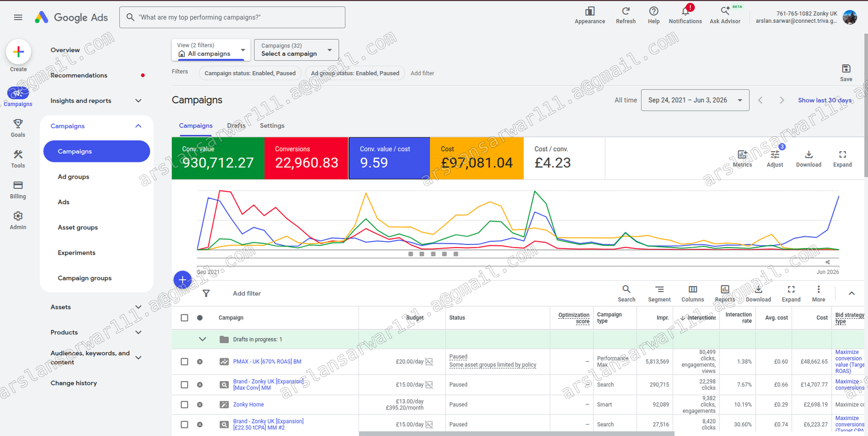Launch Ask Advisor beta
The width and height of the screenshot is (868, 436).
click(x=725, y=15)
